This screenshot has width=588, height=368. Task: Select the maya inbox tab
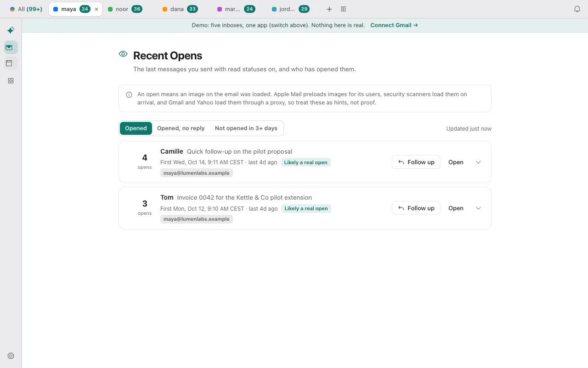pos(75,9)
